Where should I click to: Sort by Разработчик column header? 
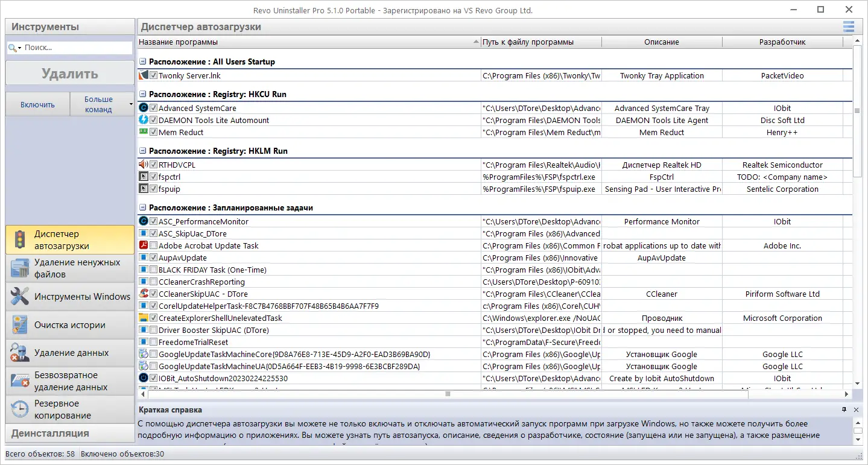[782, 42]
